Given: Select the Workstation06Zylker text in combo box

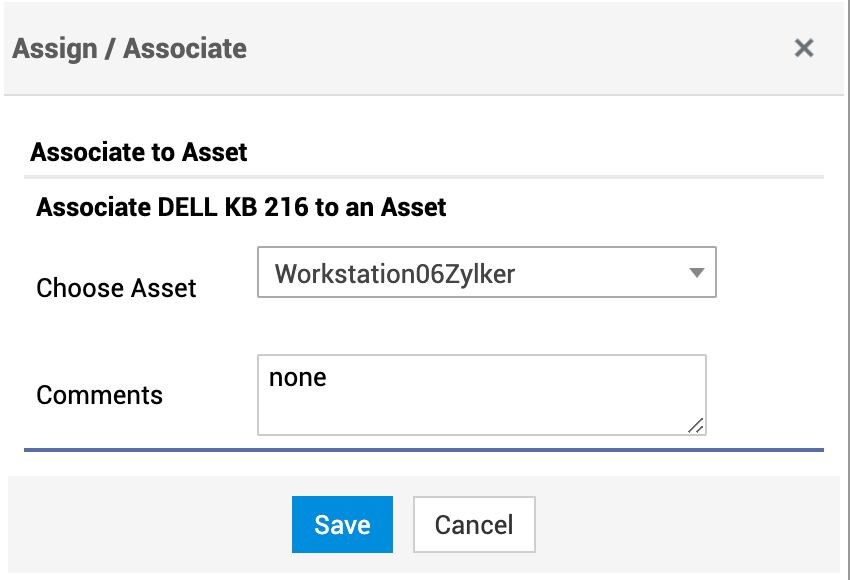Looking at the screenshot, I should pyautogui.click(x=395, y=273).
